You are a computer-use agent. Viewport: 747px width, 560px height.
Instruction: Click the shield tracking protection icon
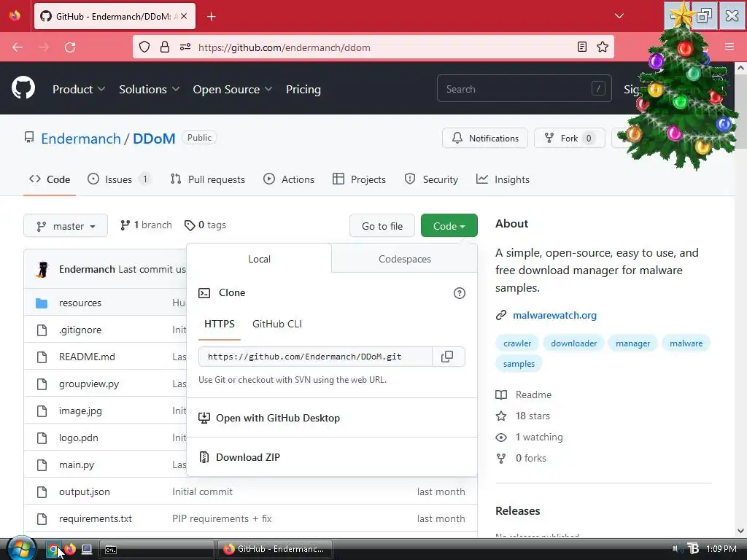click(x=144, y=47)
